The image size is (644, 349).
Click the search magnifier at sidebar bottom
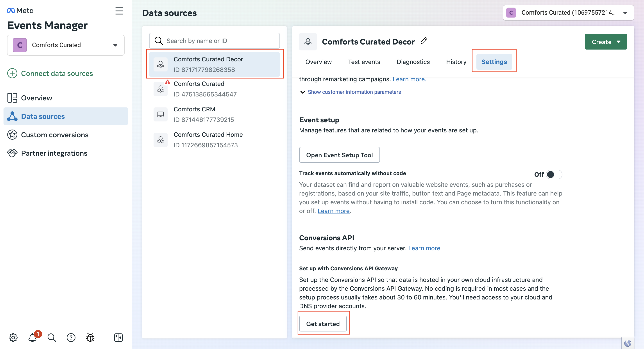[52, 338]
